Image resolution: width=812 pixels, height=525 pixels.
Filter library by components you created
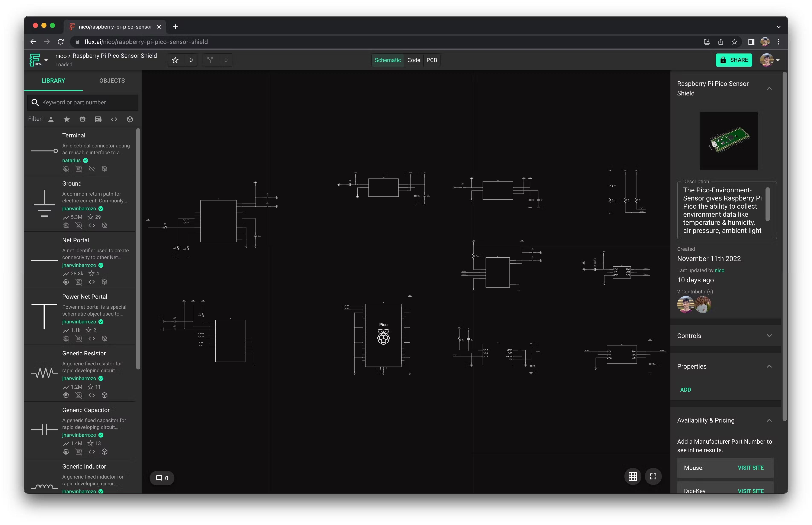(51, 119)
